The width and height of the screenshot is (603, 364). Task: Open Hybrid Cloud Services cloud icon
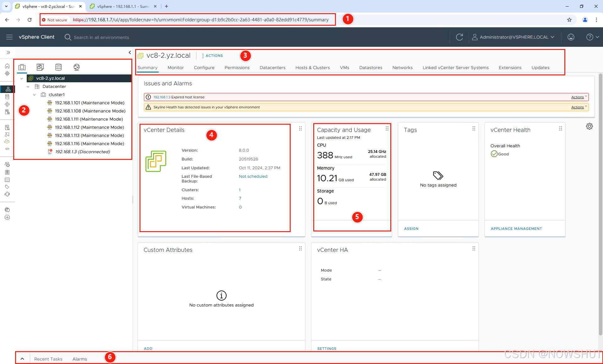pos(7,142)
